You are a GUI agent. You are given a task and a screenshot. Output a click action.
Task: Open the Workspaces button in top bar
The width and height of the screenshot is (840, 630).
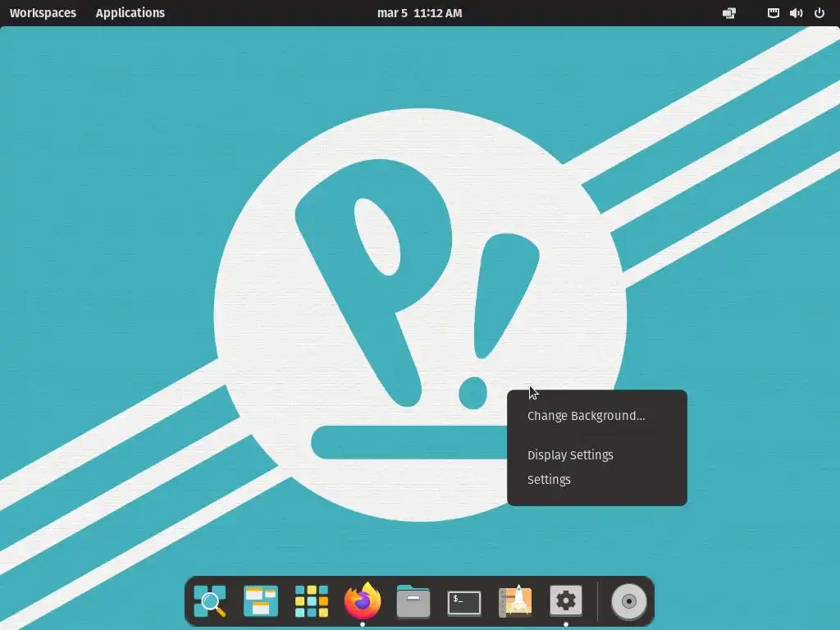[43, 13]
